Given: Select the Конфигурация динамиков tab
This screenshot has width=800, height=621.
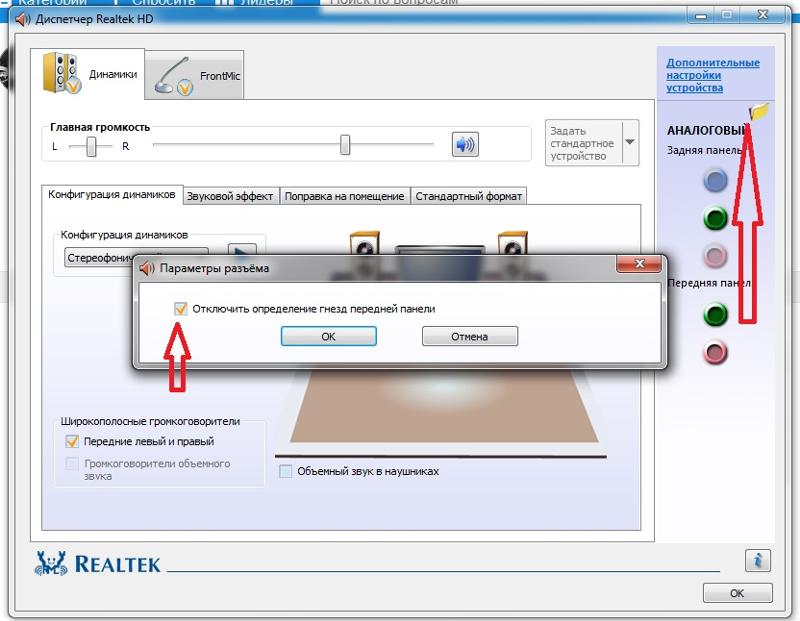Looking at the screenshot, I should pyautogui.click(x=112, y=194).
